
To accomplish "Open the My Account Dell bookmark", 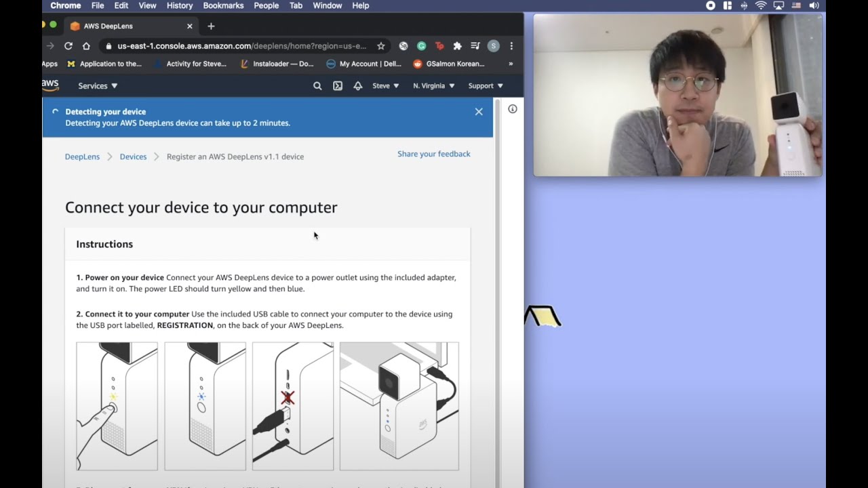I will (x=364, y=64).
